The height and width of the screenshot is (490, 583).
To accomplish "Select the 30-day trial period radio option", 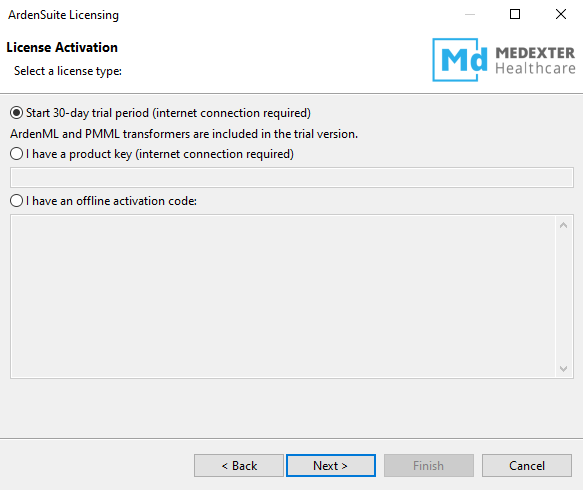I will click(x=16, y=113).
